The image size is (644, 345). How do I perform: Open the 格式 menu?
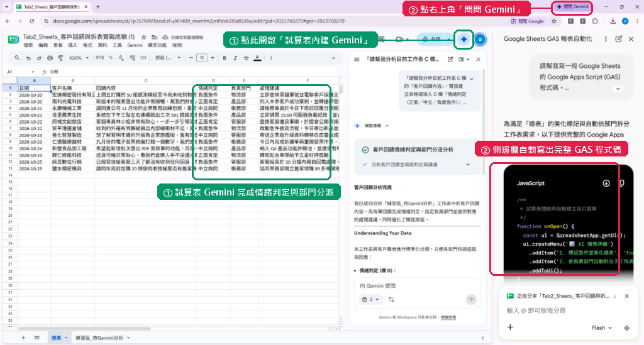tap(87, 45)
